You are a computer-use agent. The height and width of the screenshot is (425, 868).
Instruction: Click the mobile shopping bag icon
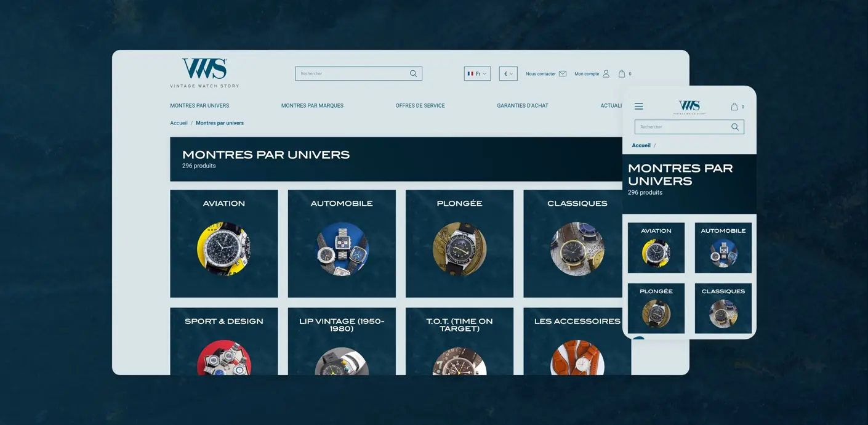[734, 107]
